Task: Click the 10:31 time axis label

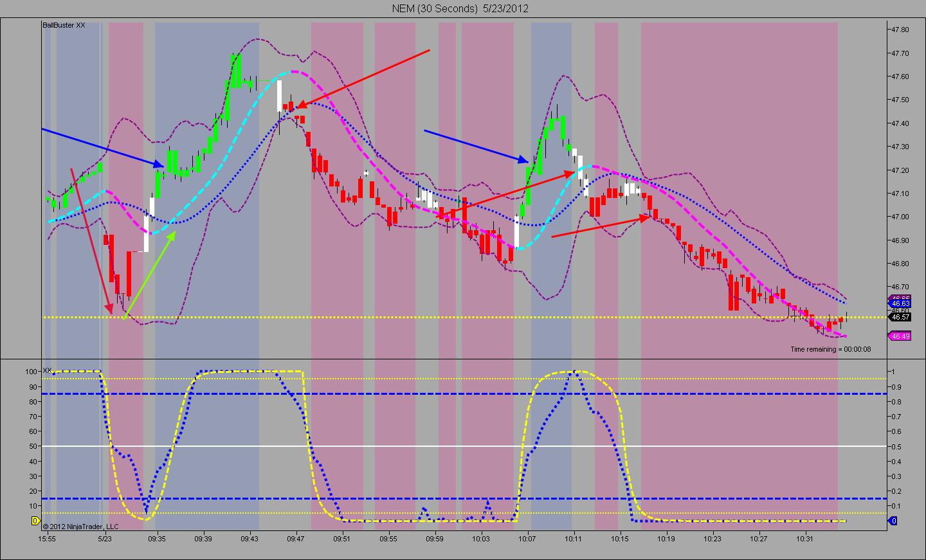Action: coord(805,539)
